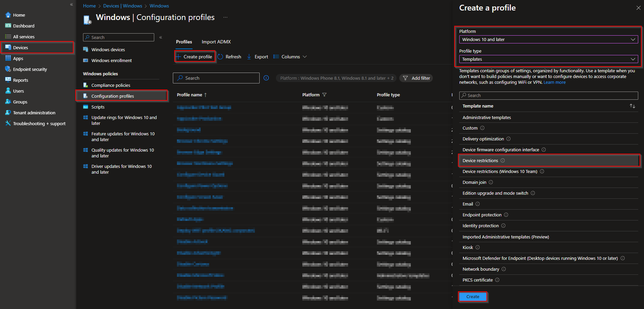Select the Users icon
Screen dimensions: 644x309
(8, 91)
